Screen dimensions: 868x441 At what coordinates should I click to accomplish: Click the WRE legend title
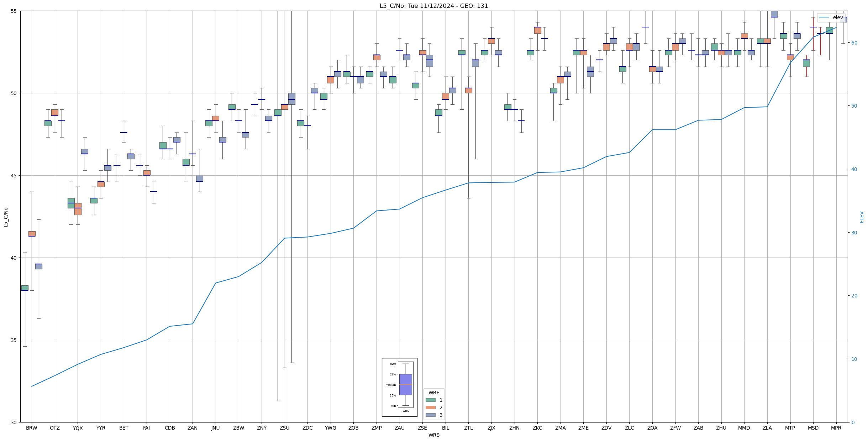433,393
